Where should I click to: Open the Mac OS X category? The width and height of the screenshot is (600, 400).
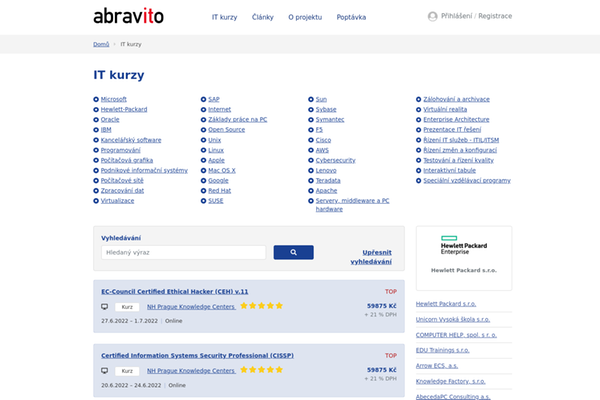click(x=222, y=170)
